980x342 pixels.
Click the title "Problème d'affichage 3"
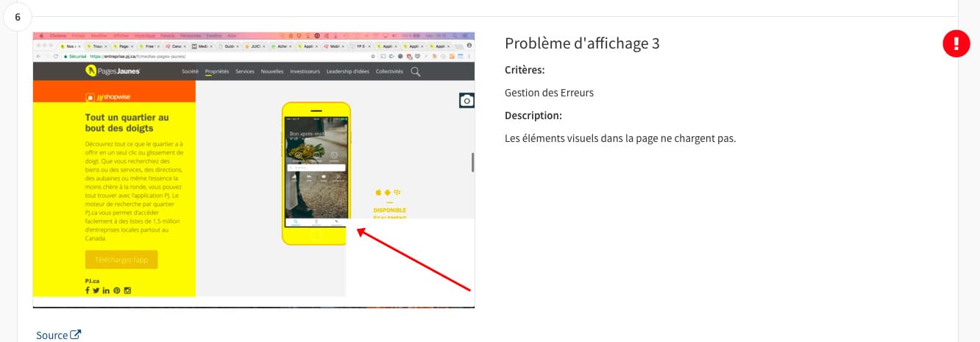coord(582,43)
